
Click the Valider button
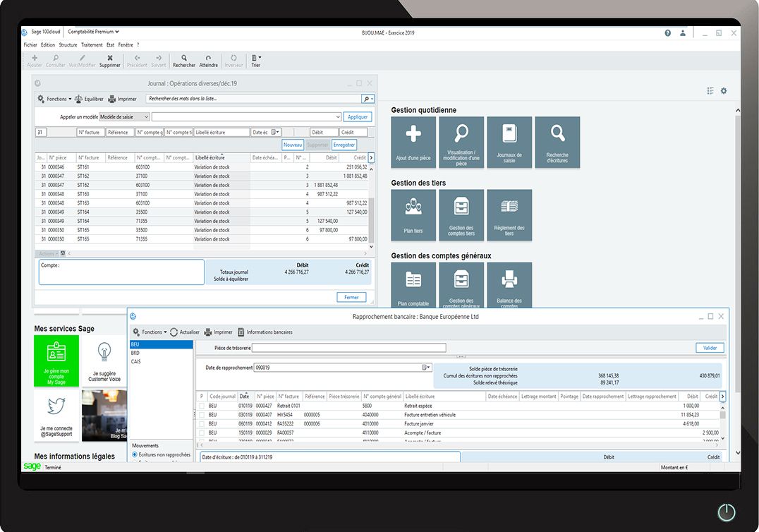(x=710, y=347)
